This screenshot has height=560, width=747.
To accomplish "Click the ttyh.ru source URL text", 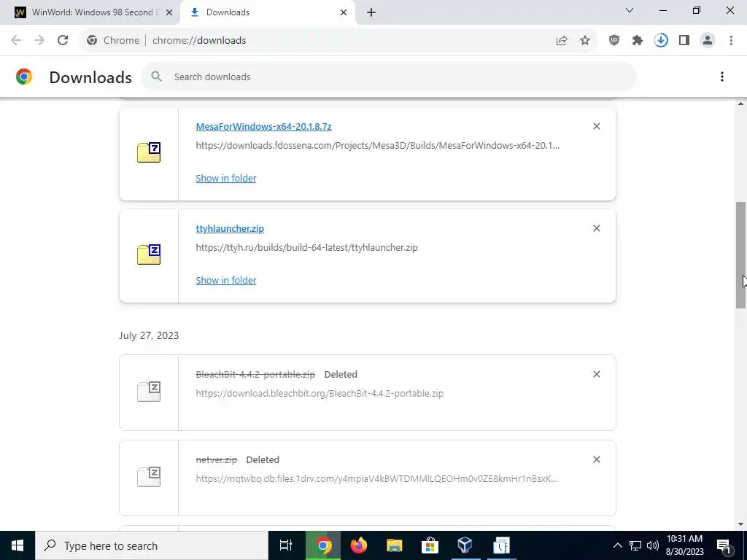I will 307,248.
